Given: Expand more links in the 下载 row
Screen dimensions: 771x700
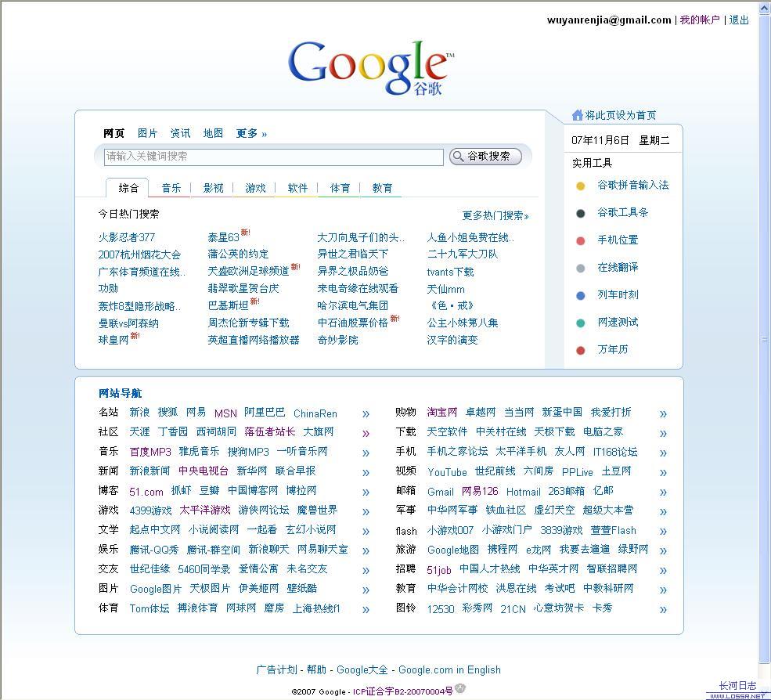Looking at the screenshot, I should (663, 433).
